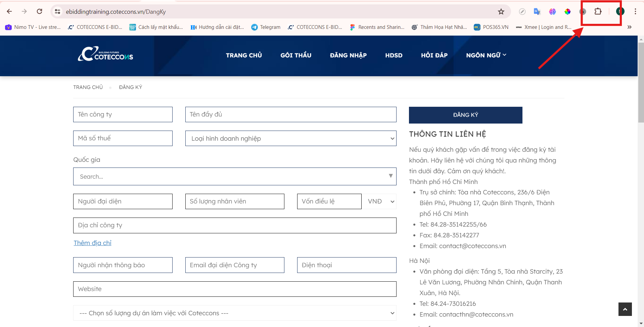Click the scroll-to-top arrow button
This screenshot has width=644, height=327.
[x=625, y=309]
